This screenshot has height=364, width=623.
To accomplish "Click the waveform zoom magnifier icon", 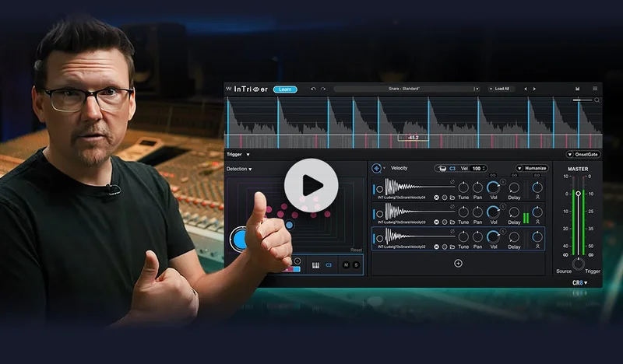I will coord(597,100).
